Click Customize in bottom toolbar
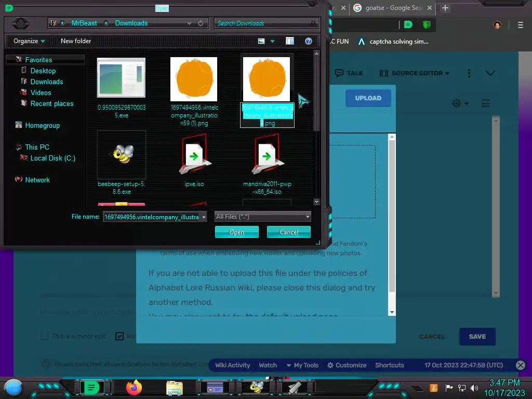Viewport: 532px width, 399px height. tap(347, 365)
